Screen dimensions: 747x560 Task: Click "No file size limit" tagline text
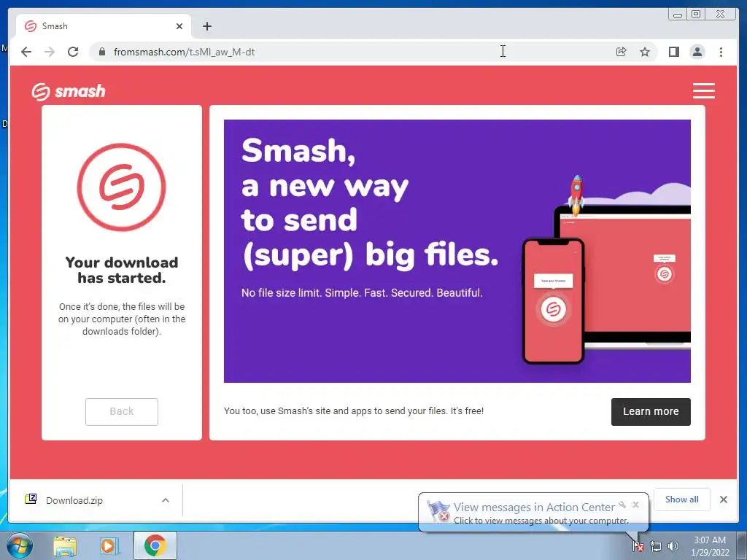(362, 293)
